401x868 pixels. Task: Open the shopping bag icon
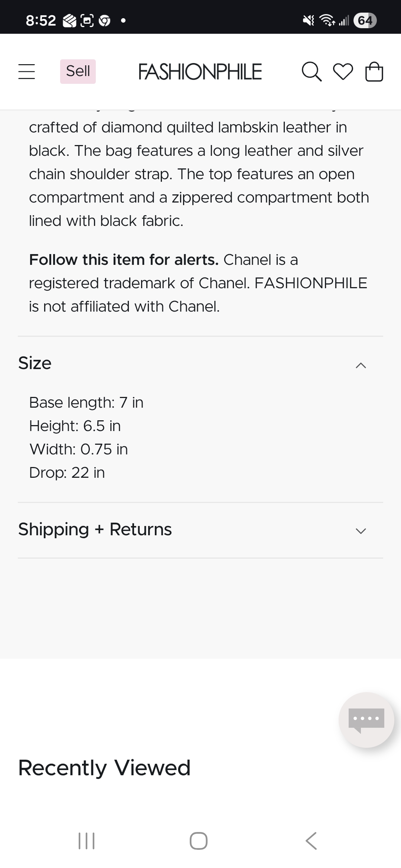pos(374,71)
